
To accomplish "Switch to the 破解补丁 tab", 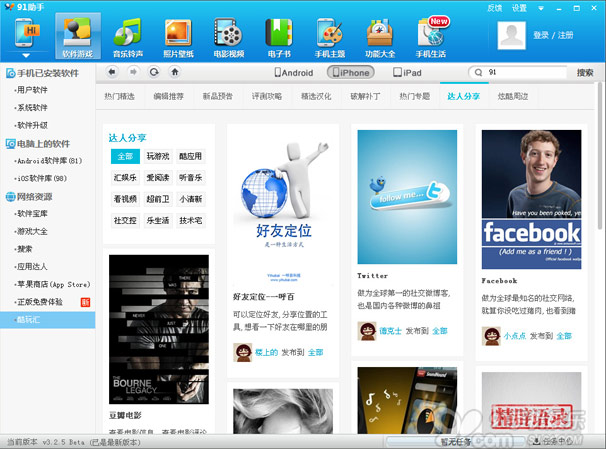I will click(x=368, y=97).
